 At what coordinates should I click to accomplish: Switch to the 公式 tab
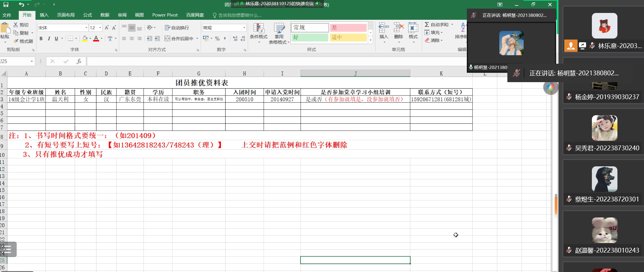pyautogui.click(x=88, y=15)
